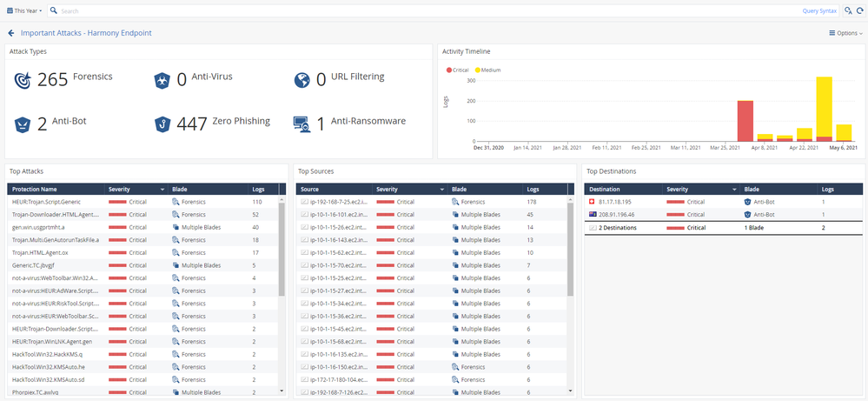The width and height of the screenshot is (868, 401).
Task: Click the Anti-Bot icon for 208.91.196.46
Action: click(748, 214)
